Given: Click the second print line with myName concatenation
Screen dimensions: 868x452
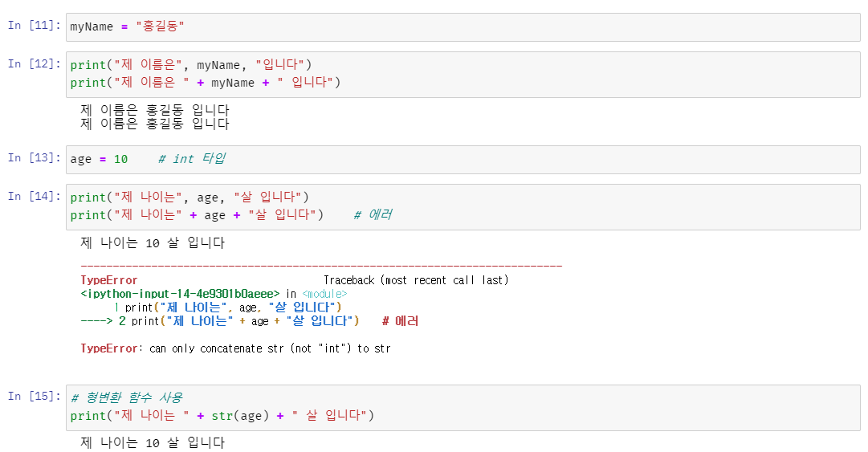Looking at the screenshot, I should pos(206,83).
